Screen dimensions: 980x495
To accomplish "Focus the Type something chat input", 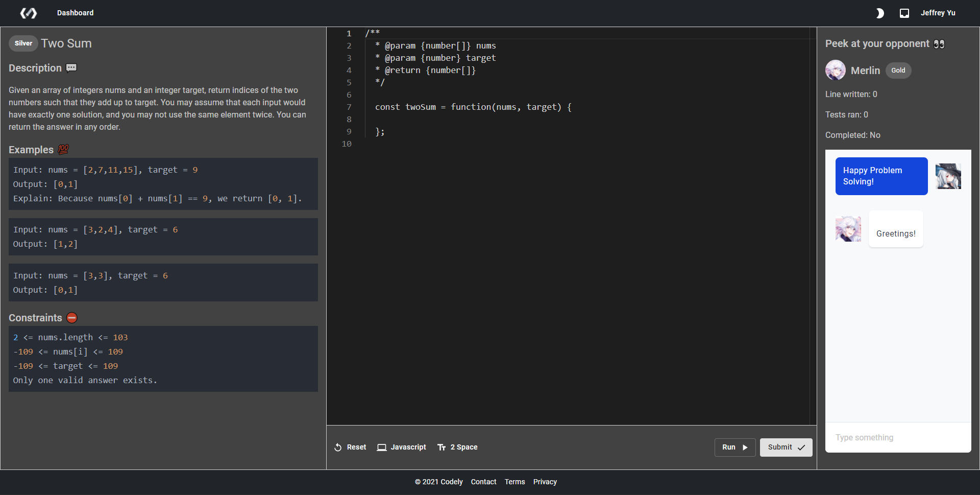I will 898,437.
